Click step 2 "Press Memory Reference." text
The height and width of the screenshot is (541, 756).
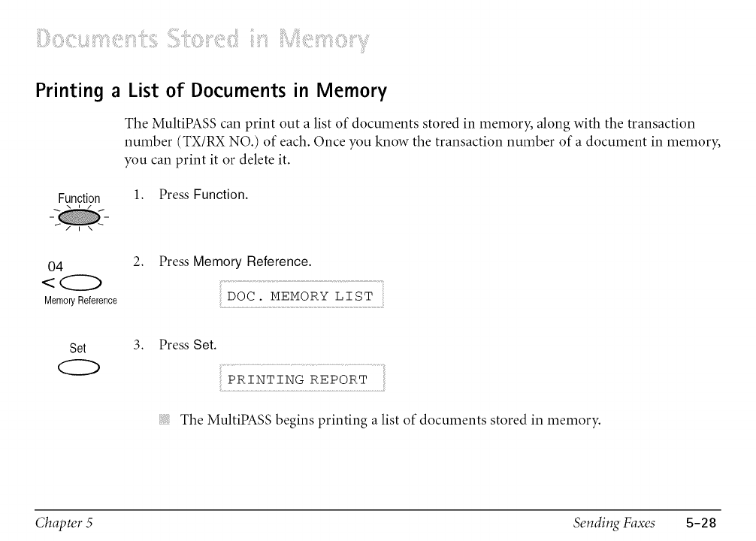235,262
